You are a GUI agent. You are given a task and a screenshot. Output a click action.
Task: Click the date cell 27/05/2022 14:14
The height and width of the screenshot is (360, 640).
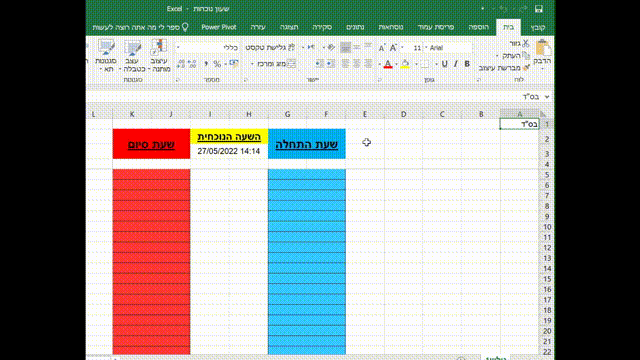click(229, 151)
